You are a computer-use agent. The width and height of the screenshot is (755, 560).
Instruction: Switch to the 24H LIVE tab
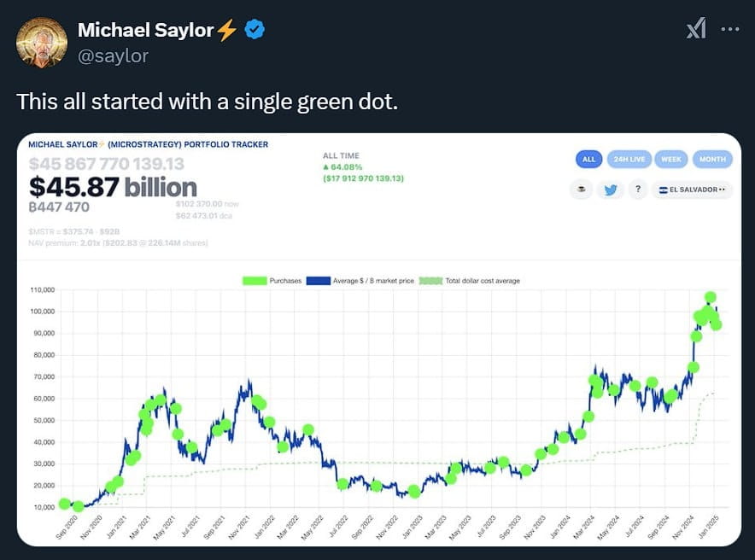629,160
